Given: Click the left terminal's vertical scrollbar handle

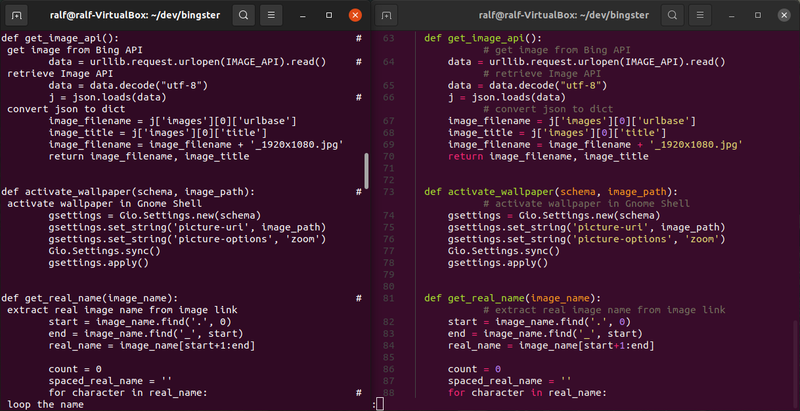Looking at the screenshot, I should 366,171.
